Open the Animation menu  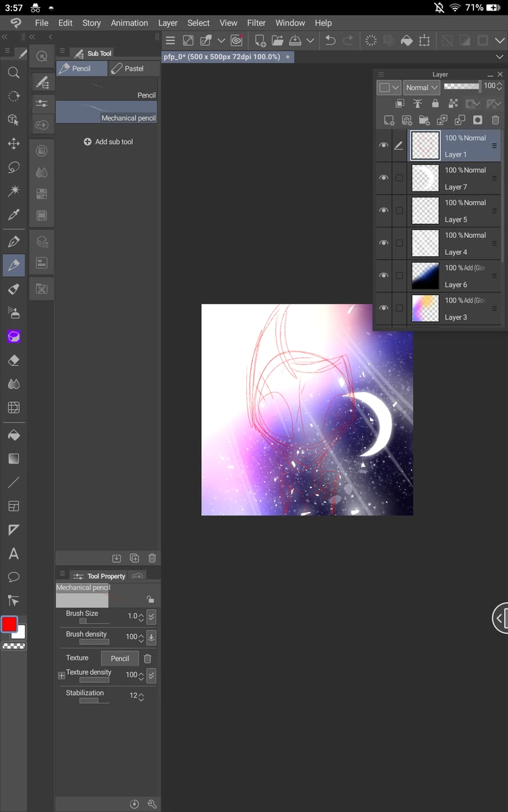pyautogui.click(x=129, y=23)
